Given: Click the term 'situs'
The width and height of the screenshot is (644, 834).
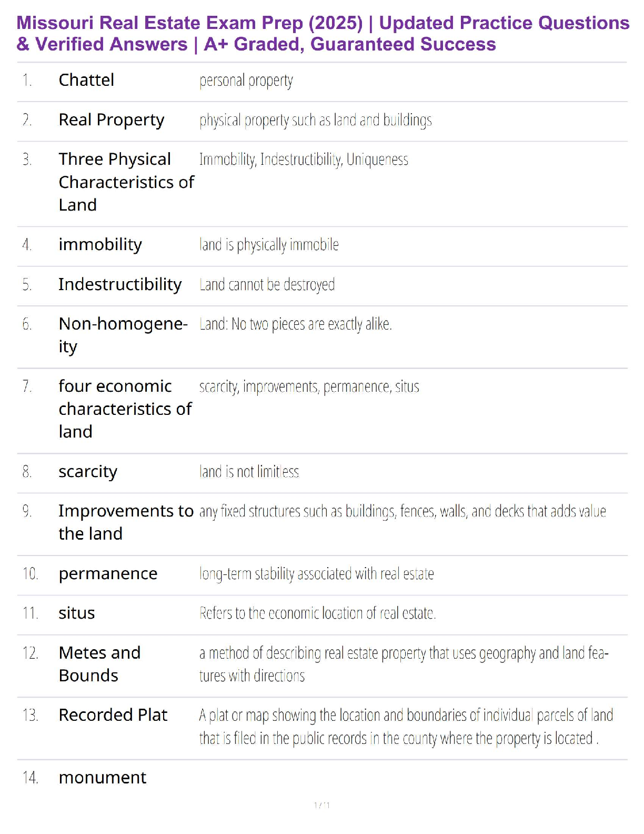Looking at the screenshot, I should [77, 613].
